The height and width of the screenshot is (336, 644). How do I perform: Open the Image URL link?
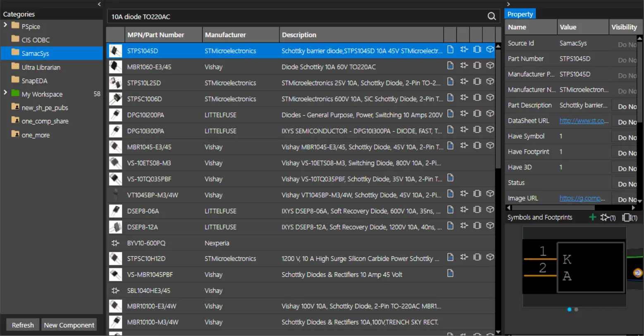click(582, 198)
